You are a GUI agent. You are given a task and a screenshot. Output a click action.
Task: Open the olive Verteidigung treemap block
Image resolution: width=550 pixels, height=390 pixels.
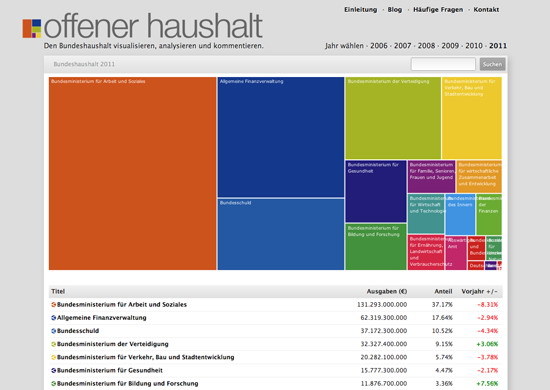pyautogui.click(x=393, y=118)
